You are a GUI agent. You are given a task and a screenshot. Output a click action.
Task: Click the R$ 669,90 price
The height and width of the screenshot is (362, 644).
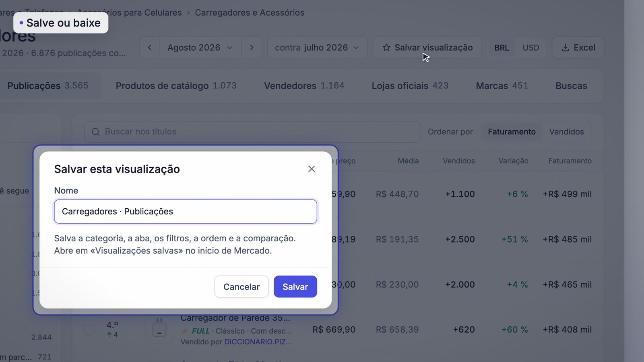334,329
